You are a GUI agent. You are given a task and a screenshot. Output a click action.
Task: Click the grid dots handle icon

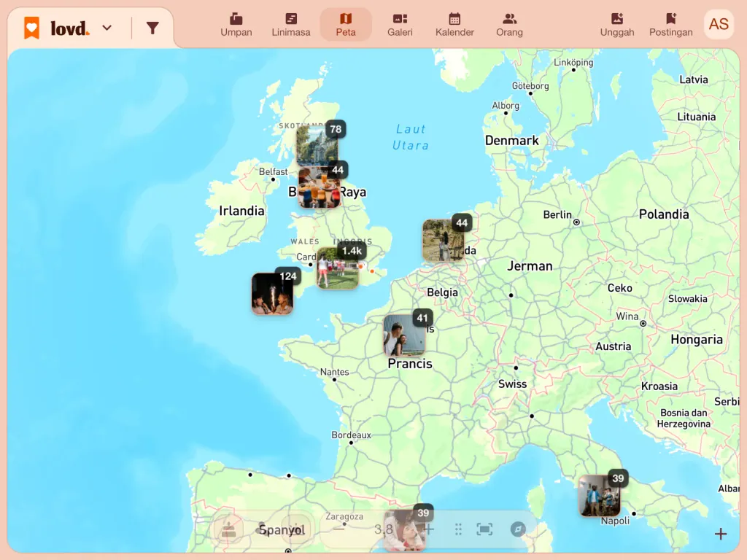click(458, 529)
